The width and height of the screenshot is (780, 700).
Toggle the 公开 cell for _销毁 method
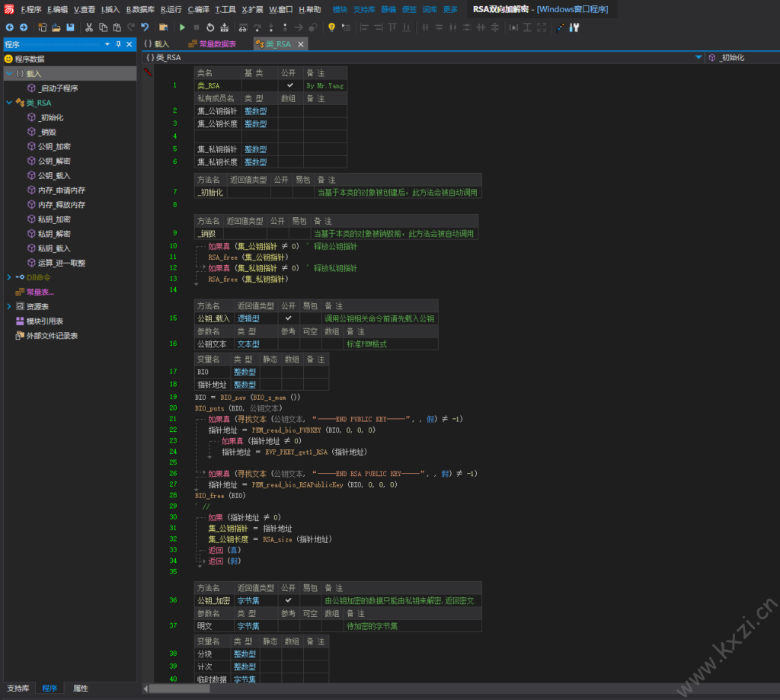point(278,233)
